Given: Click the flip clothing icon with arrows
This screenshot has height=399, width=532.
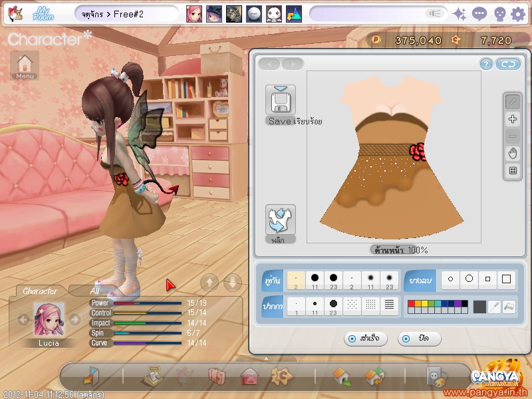Looking at the screenshot, I should click(280, 219).
